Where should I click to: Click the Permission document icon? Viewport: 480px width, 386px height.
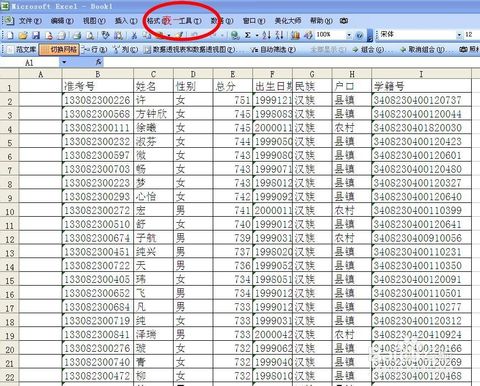49,35
